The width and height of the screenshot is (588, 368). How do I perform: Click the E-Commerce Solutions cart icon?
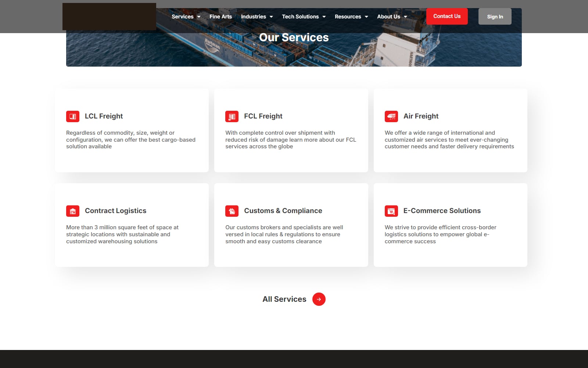tap(391, 211)
